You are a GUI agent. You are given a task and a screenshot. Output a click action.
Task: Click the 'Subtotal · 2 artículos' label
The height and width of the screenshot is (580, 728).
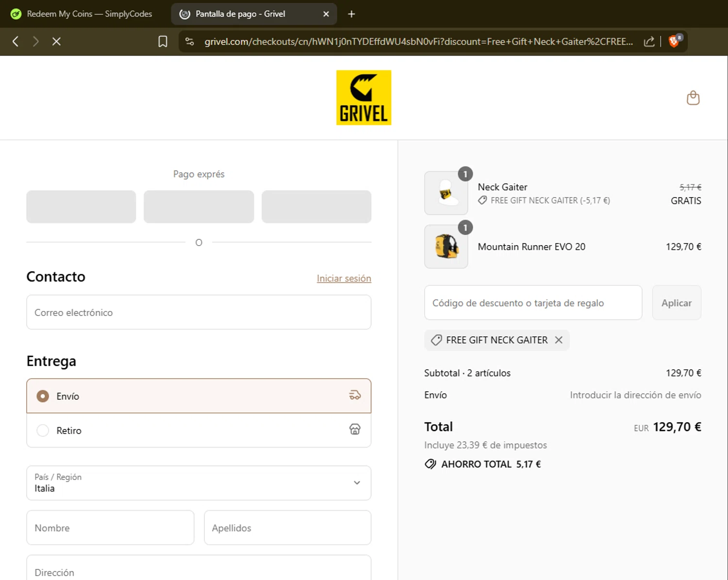tap(467, 373)
